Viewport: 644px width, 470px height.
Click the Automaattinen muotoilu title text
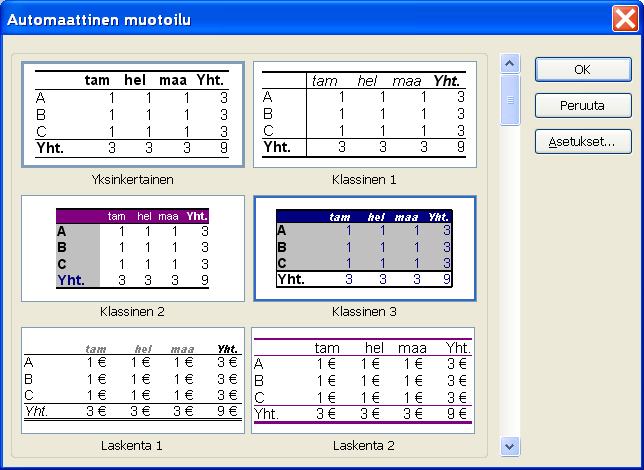[99, 20]
